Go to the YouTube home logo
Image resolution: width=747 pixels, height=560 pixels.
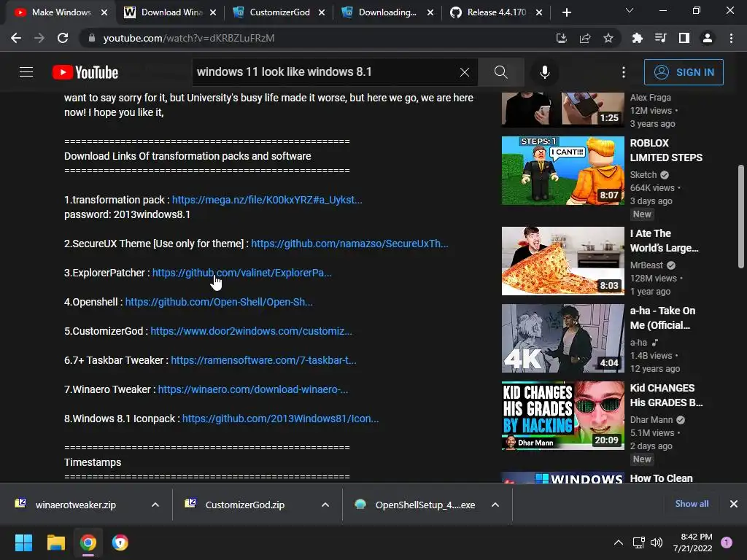(x=85, y=72)
